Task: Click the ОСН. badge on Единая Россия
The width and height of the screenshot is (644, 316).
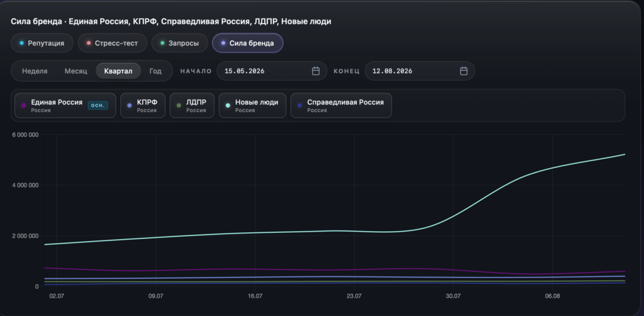Action: click(98, 106)
